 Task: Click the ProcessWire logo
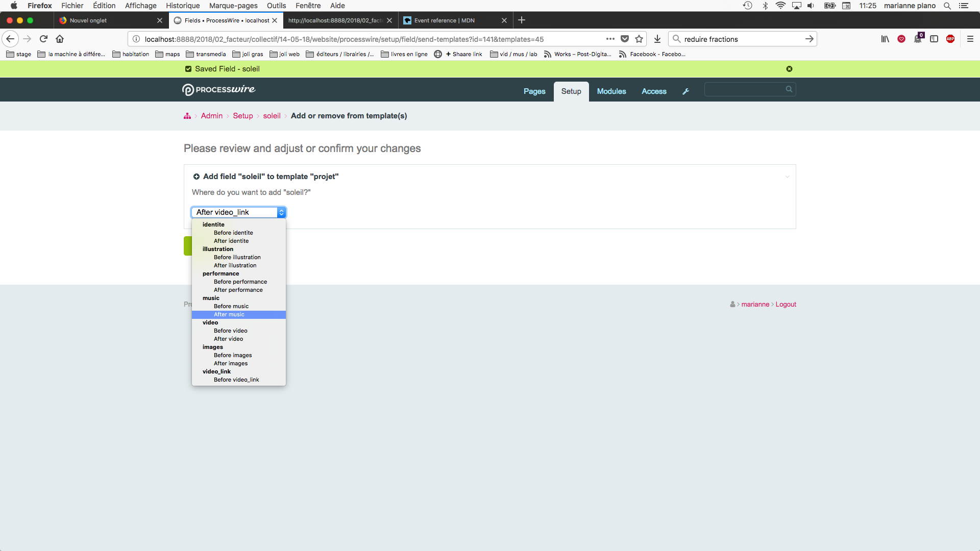tap(218, 90)
